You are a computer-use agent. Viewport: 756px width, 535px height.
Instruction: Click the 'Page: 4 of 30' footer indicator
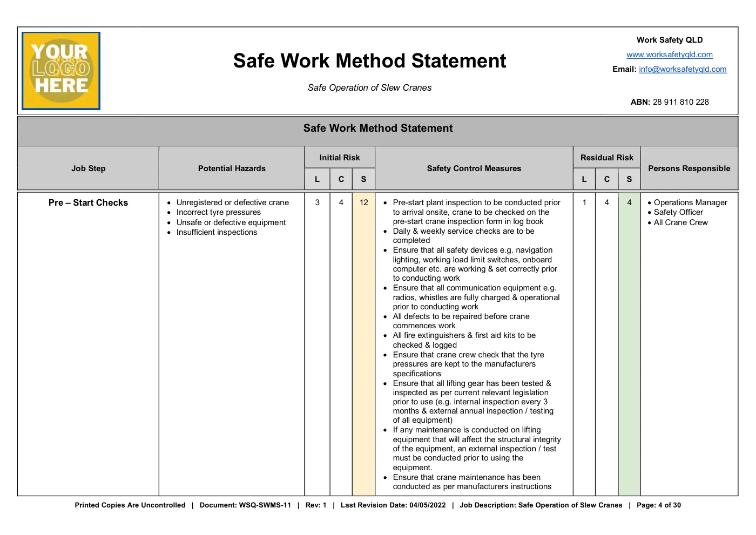pyautogui.click(x=659, y=505)
